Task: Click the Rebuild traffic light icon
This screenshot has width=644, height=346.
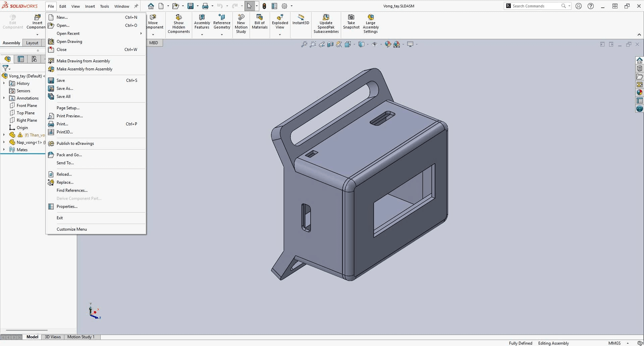Action: click(x=264, y=6)
